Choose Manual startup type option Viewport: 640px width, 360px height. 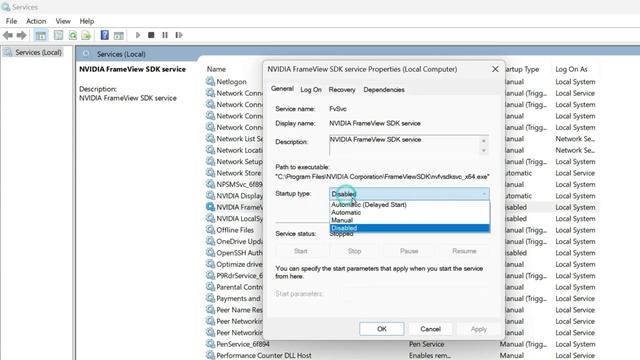pyautogui.click(x=409, y=220)
